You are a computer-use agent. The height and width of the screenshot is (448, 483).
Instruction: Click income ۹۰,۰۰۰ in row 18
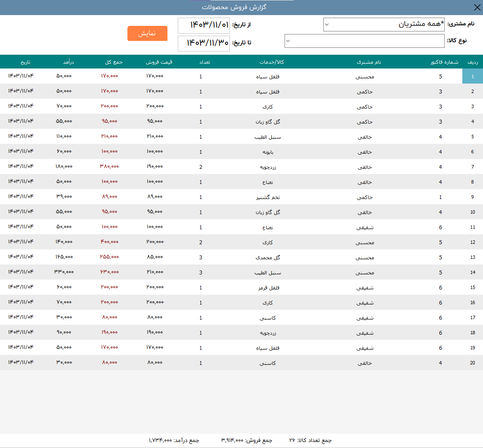[x=64, y=332]
